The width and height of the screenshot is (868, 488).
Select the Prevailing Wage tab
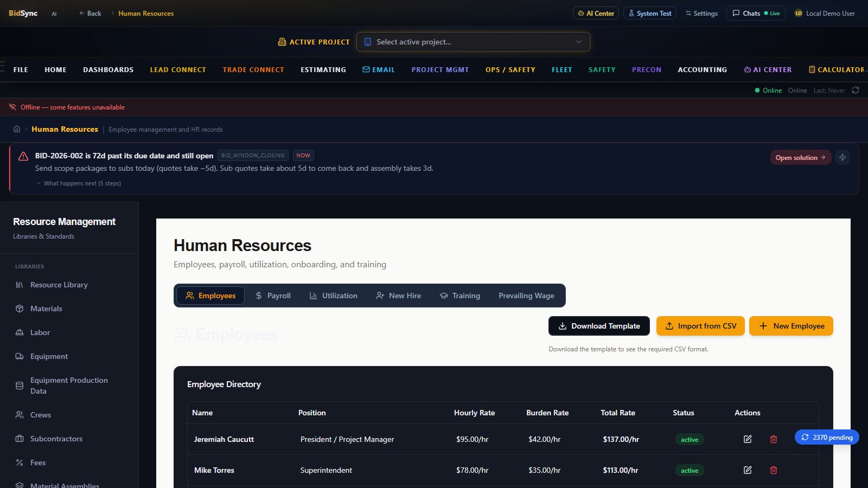[x=526, y=296]
